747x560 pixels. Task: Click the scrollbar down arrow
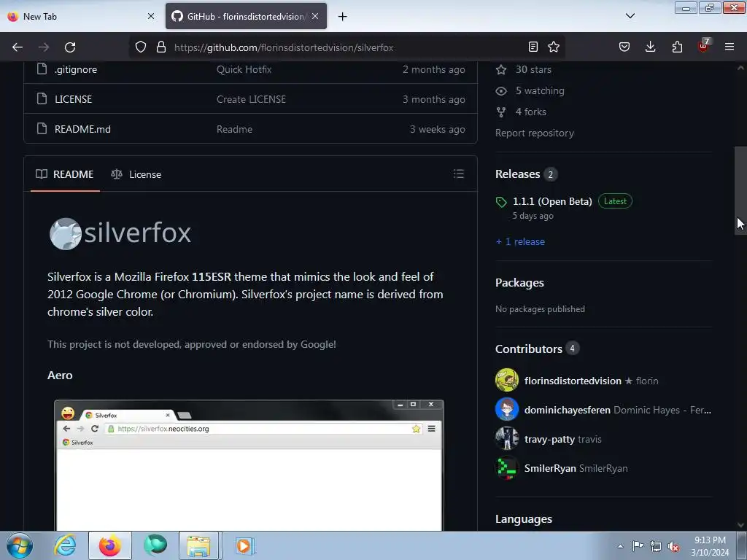[740, 525]
